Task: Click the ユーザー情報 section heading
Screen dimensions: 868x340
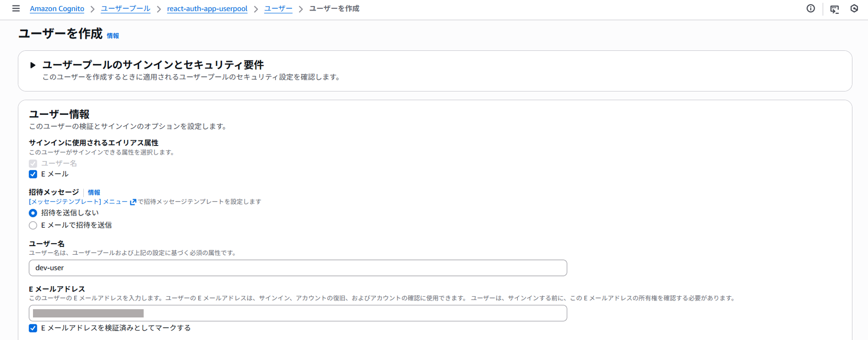Action: pyautogui.click(x=59, y=114)
